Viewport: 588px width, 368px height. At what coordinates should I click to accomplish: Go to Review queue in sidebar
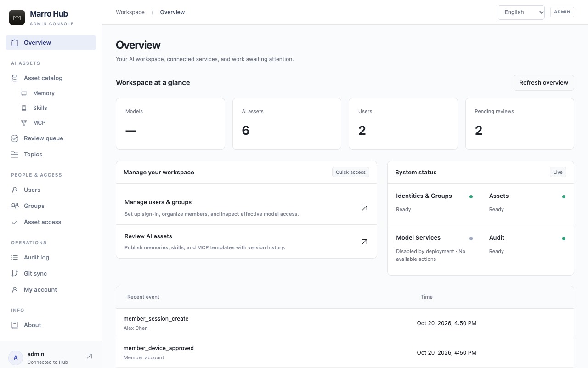click(x=51, y=138)
